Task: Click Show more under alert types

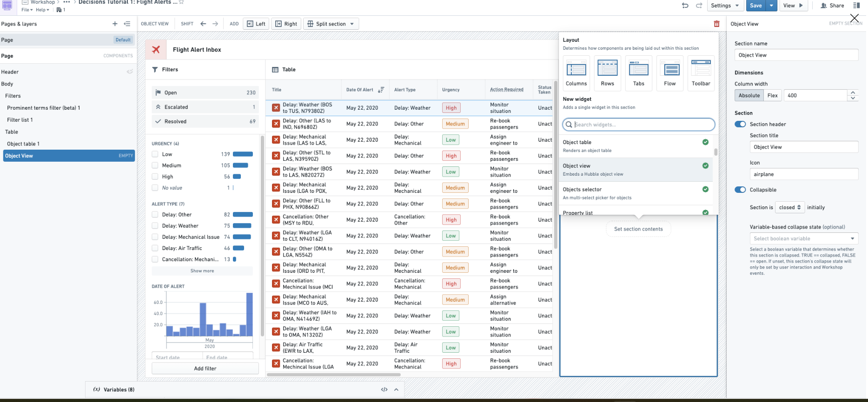Action: coord(202,271)
